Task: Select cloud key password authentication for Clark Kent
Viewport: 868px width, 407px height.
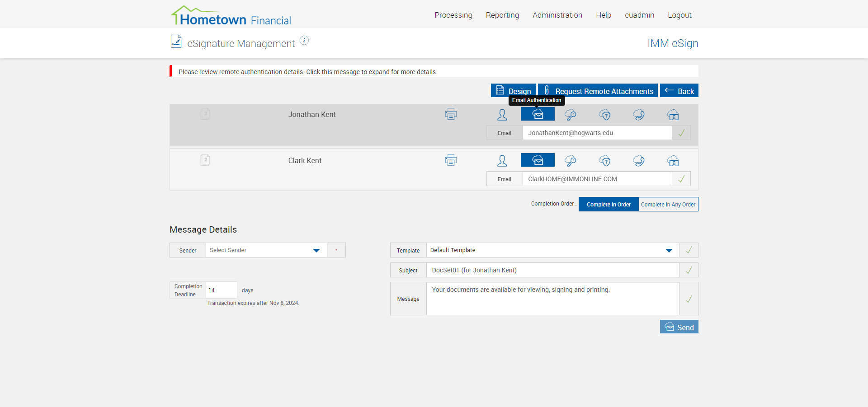Action: coord(571,161)
